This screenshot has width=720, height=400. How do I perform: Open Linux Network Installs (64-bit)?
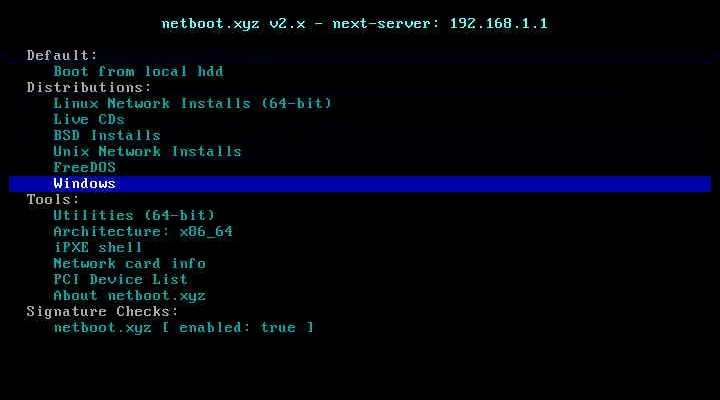(192, 104)
